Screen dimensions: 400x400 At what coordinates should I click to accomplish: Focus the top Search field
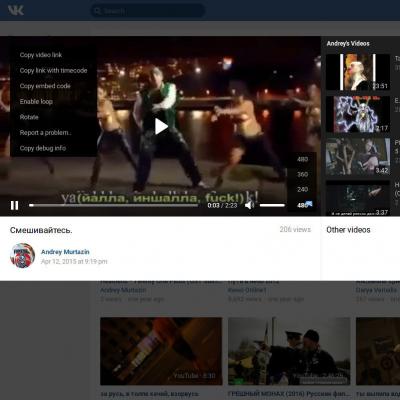pyautogui.click(x=148, y=11)
